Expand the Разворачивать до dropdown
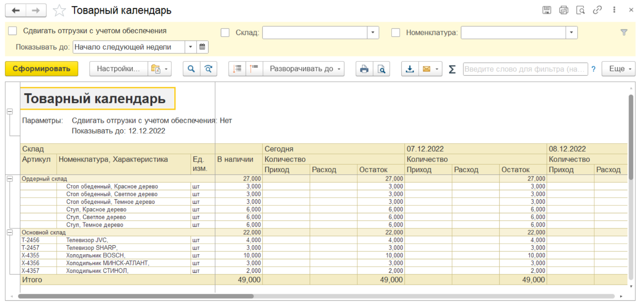The height and width of the screenshot is (306, 644). click(303, 69)
